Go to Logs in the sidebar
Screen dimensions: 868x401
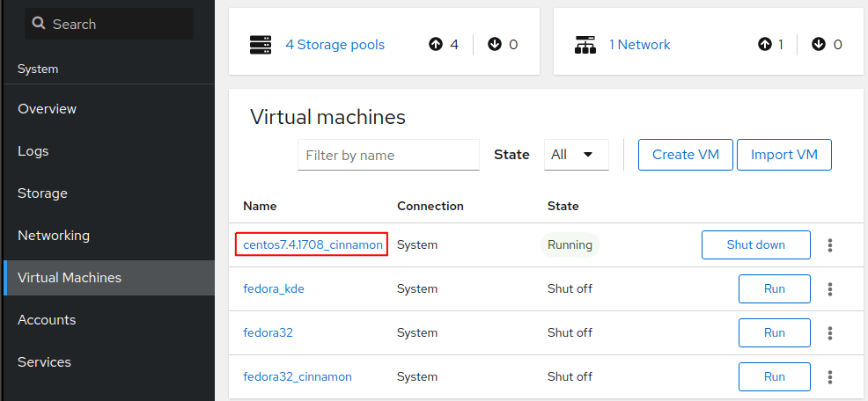coord(33,151)
